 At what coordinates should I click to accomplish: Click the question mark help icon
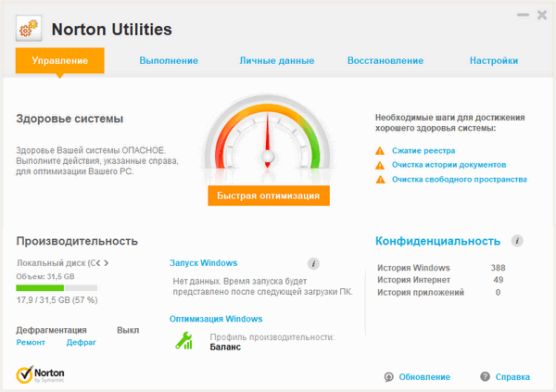[485, 376]
